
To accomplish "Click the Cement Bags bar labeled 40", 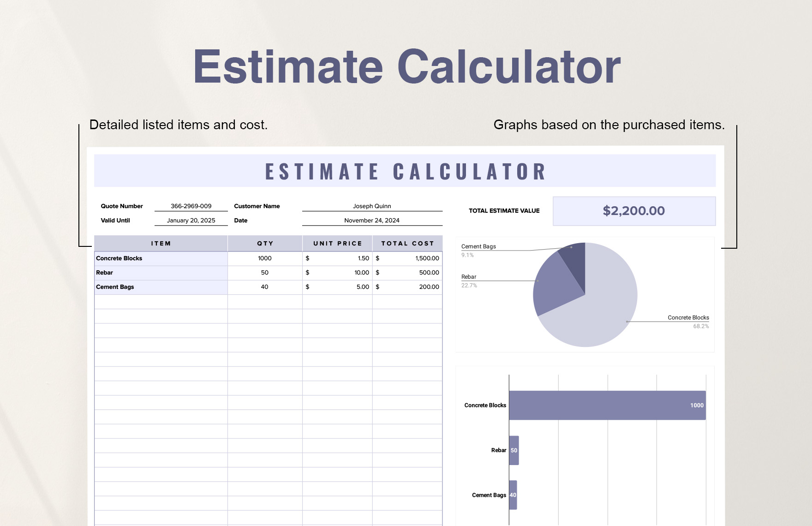I will [x=513, y=495].
